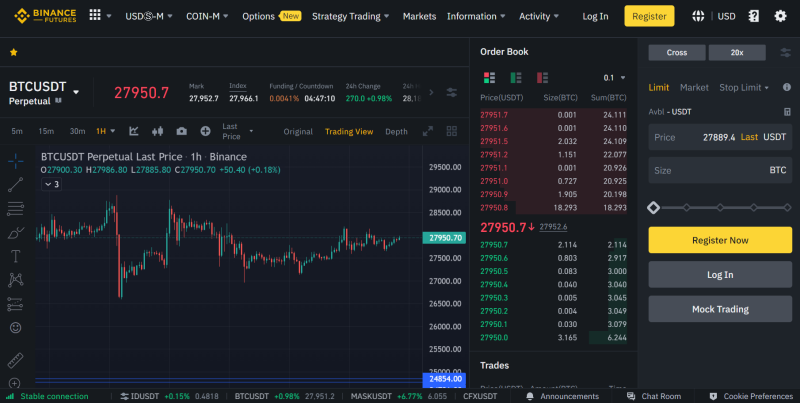Show bids only order book view

tap(516, 78)
